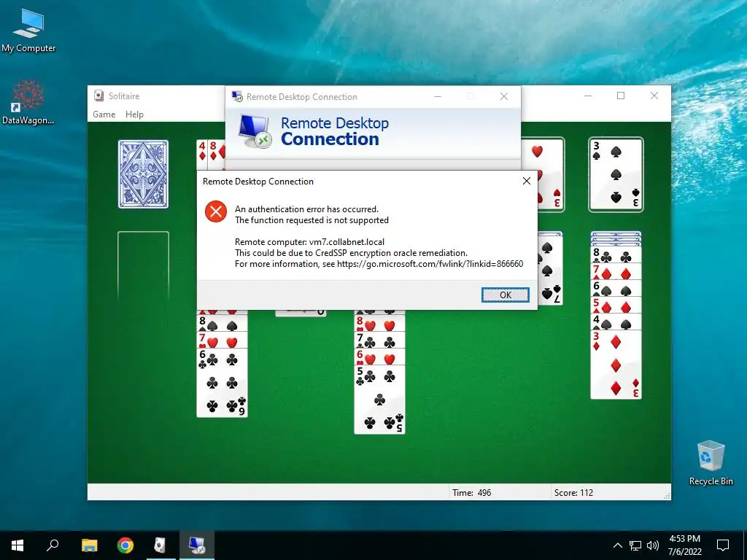This screenshot has height=560, width=747.
Task: Click the volume speaker tray icon
Action: point(653,545)
